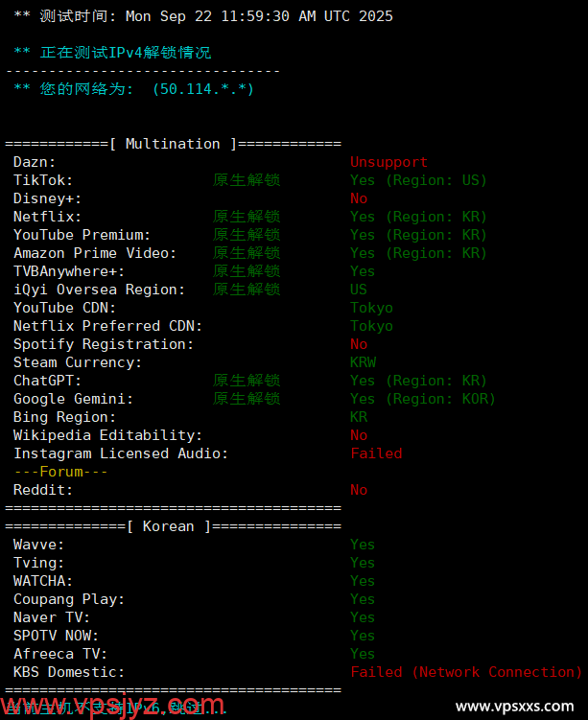Select the Dazn Unsupport result
Image resolution: width=588 pixels, height=720 pixels.
coord(388,162)
